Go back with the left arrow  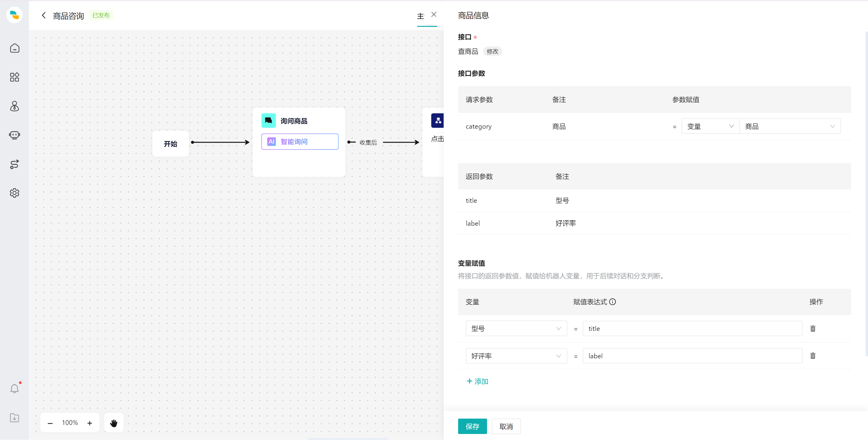coord(43,15)
